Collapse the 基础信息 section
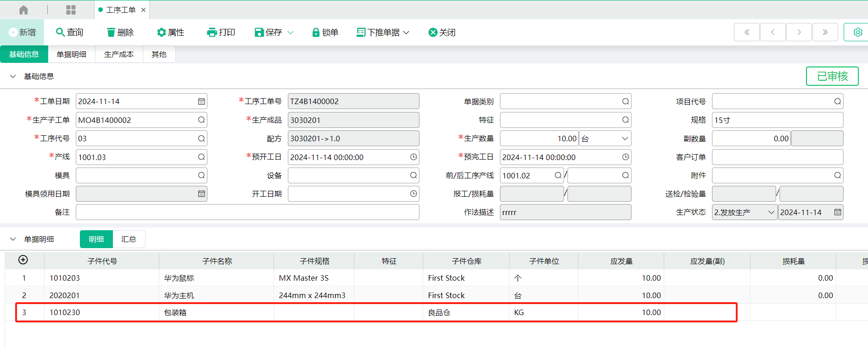 point(13,76)
